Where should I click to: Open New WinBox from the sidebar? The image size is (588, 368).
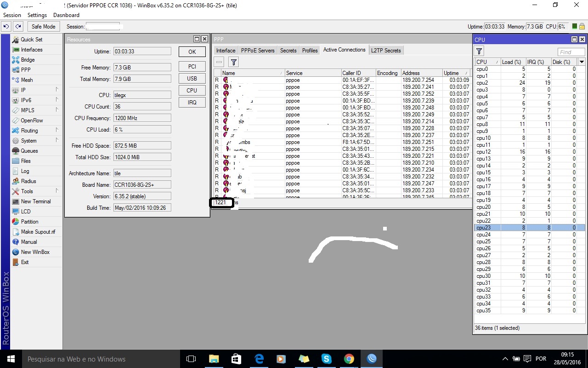(35, 252)
